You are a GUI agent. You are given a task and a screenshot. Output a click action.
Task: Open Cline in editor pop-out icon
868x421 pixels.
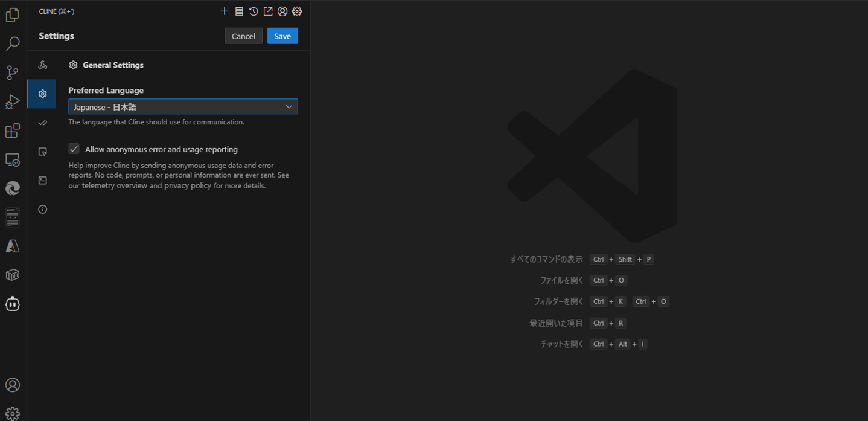[268, 11]
